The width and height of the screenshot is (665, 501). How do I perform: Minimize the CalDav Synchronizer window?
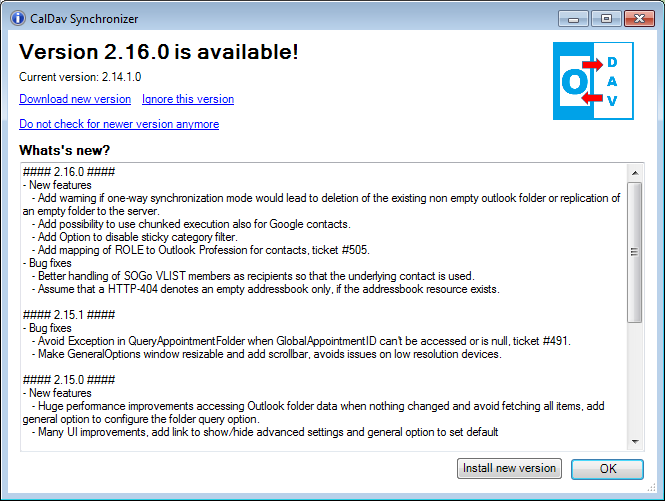[x=574, y=18]
